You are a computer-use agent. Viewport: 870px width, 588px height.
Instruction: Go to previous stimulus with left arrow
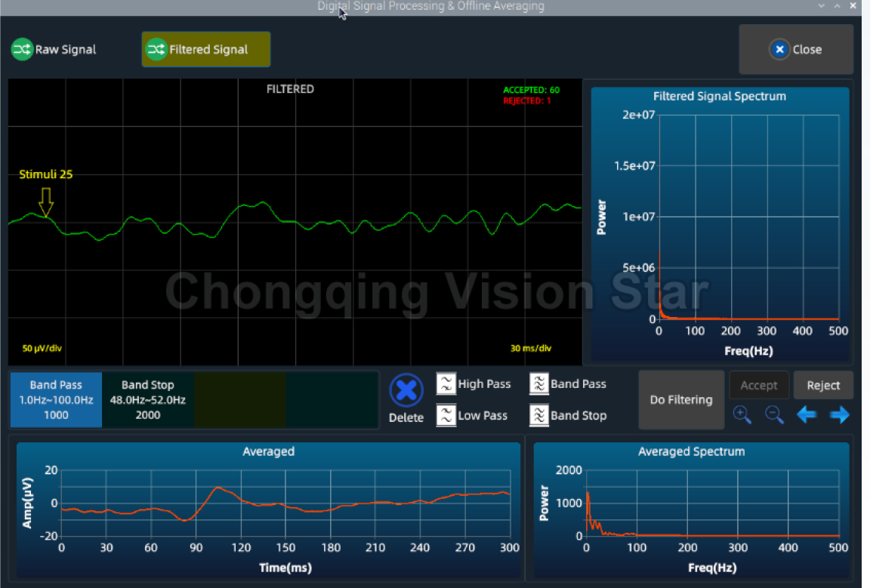[x=807, y=414]
